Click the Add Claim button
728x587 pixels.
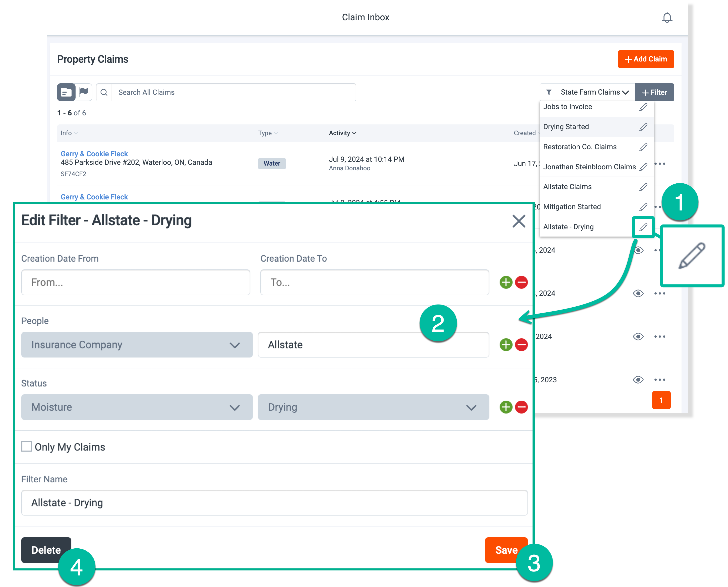point(645,59)
